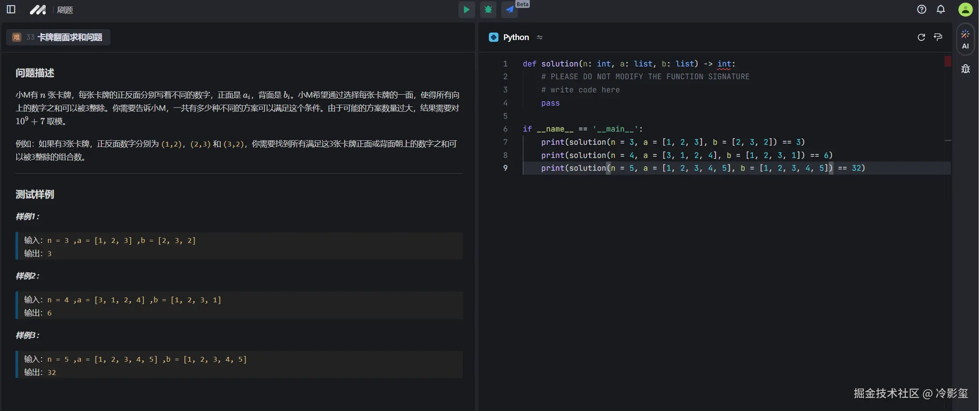Click the print line with result == 6
Image resolution: width=980 pixels, height=411 pixels.
[687, 155]
